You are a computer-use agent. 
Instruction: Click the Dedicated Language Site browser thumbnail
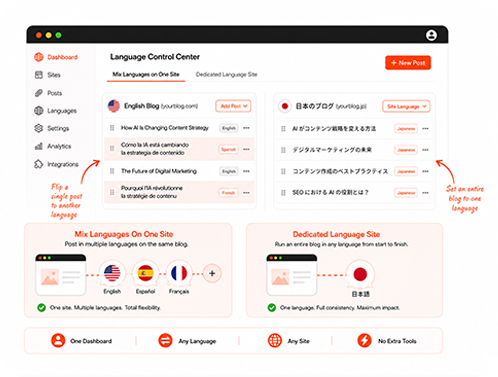pos(292,275)
